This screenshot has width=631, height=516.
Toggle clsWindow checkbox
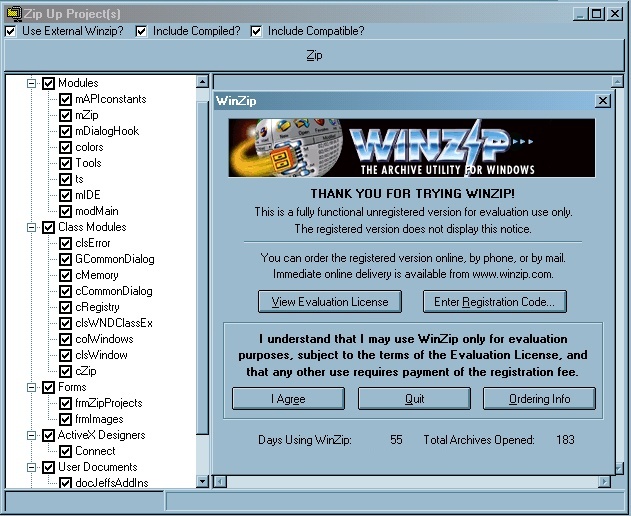[65, 355]
